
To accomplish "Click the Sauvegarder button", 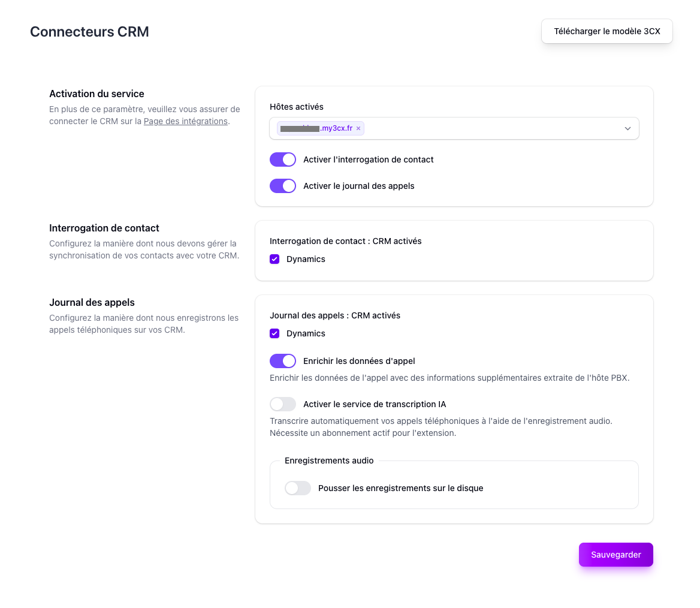I will [x=615, y=555].
